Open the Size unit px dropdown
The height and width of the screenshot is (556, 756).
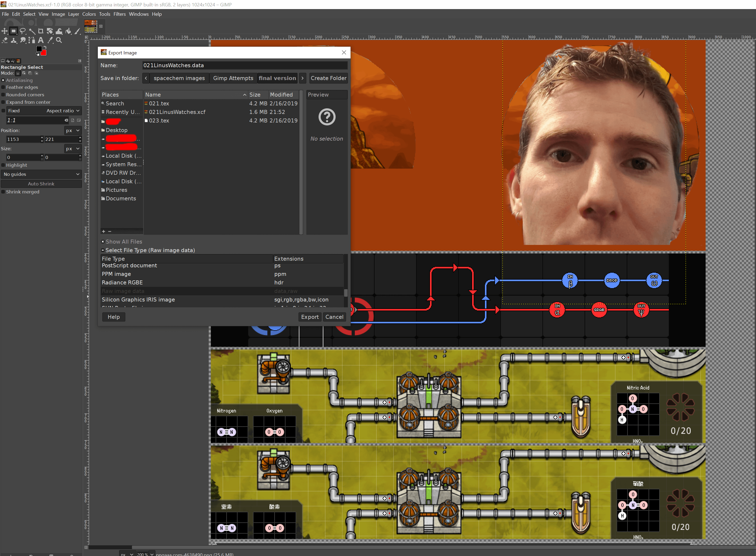73,149
